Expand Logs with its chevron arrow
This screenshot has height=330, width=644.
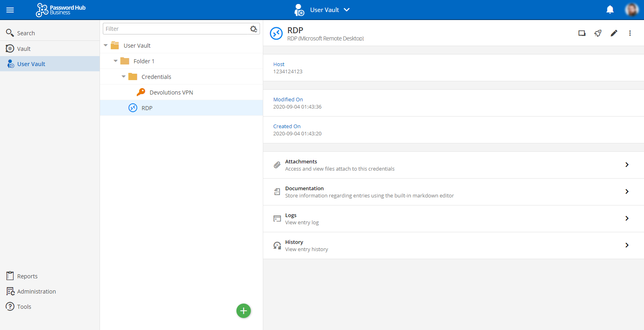pos(627,218)
